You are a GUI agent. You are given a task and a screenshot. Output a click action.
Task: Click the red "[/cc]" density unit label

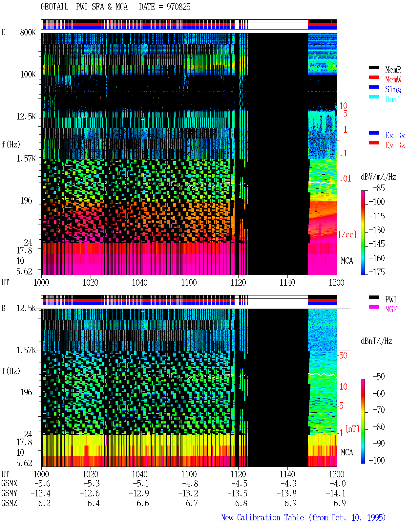[347, 234]
